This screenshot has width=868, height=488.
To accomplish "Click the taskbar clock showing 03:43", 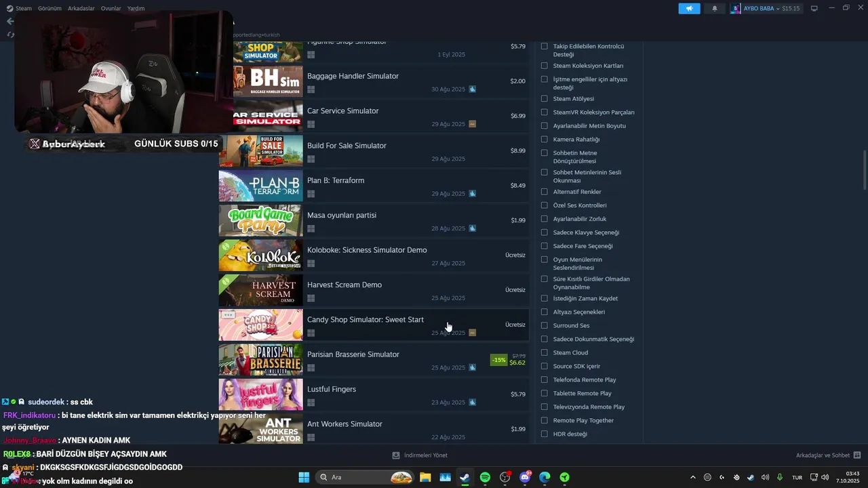I will coord(848,477).
